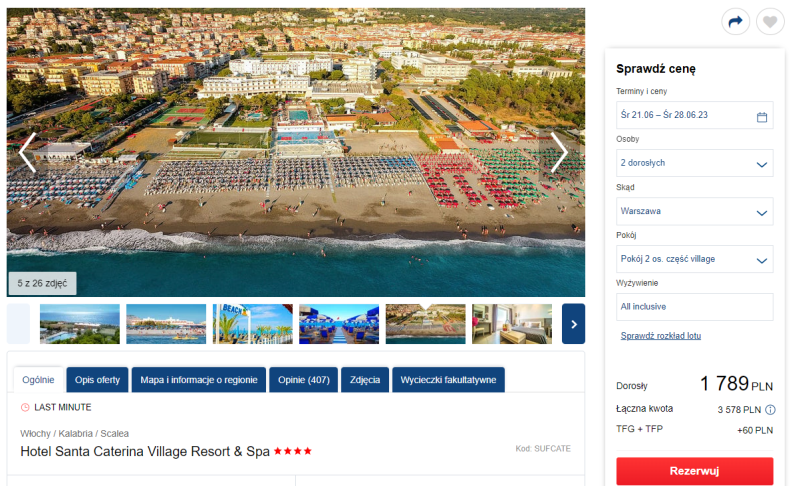
Task: Switch to the Opis oferty tab
Action: pyautogui.click(x=97, y=380)
